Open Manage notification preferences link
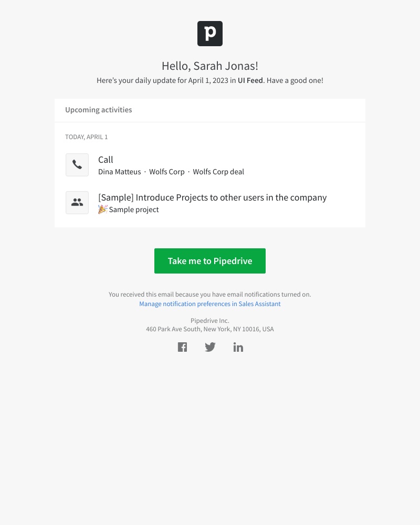420x525 pixels. pyautogui.click(x=210, y=304)
